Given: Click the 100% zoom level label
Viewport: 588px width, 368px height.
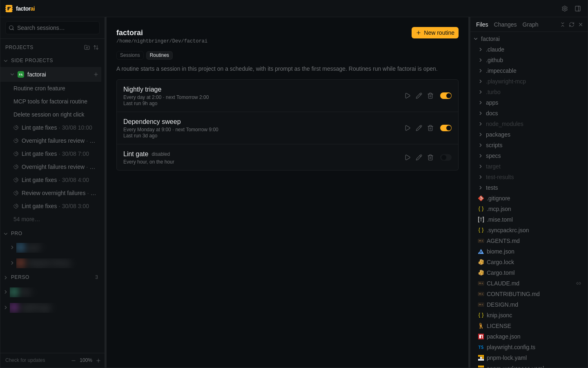Looking at the screenshot, I should click(86, 360).
